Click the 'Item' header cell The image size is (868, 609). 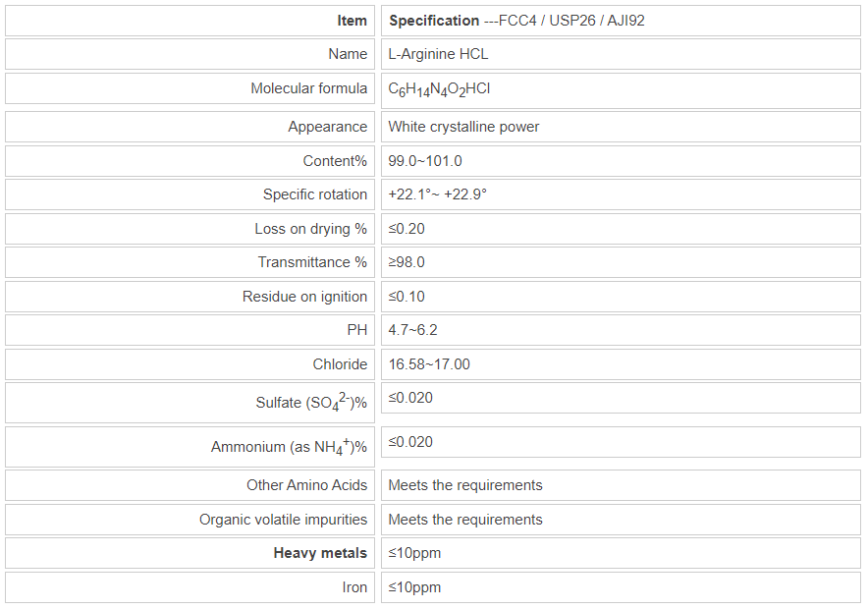coord(352,20)
